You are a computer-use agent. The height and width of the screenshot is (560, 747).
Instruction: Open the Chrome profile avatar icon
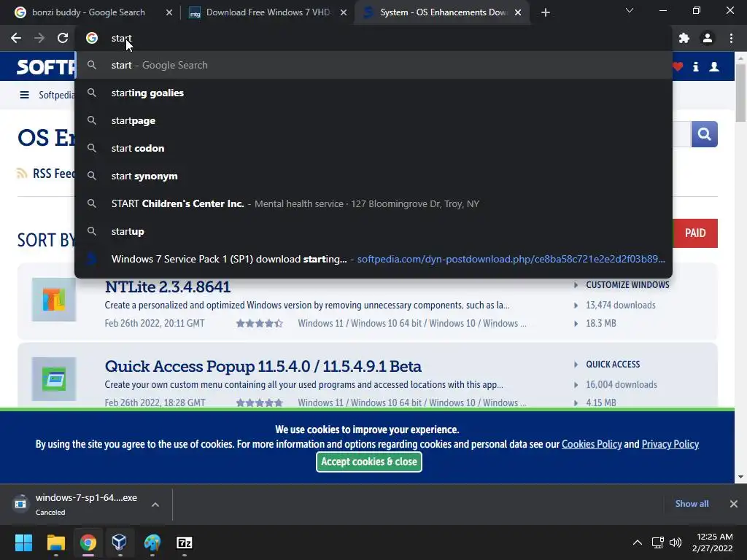point(708,38)
